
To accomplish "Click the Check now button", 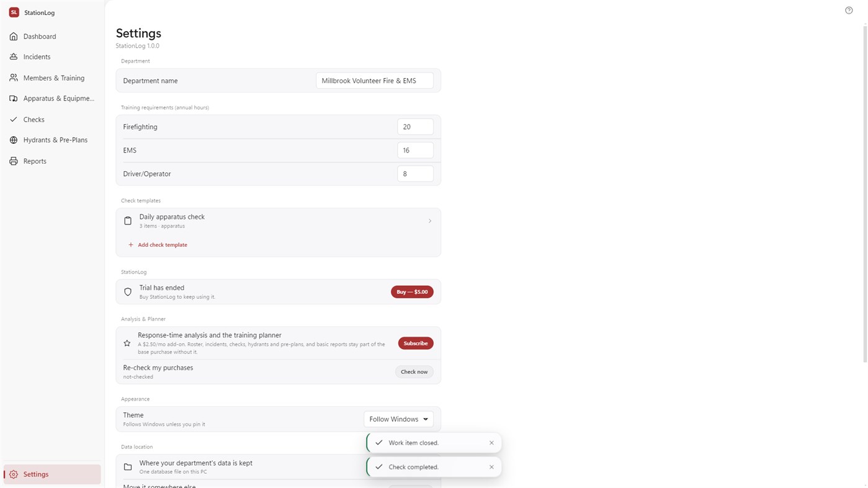I will coord(414,372).
